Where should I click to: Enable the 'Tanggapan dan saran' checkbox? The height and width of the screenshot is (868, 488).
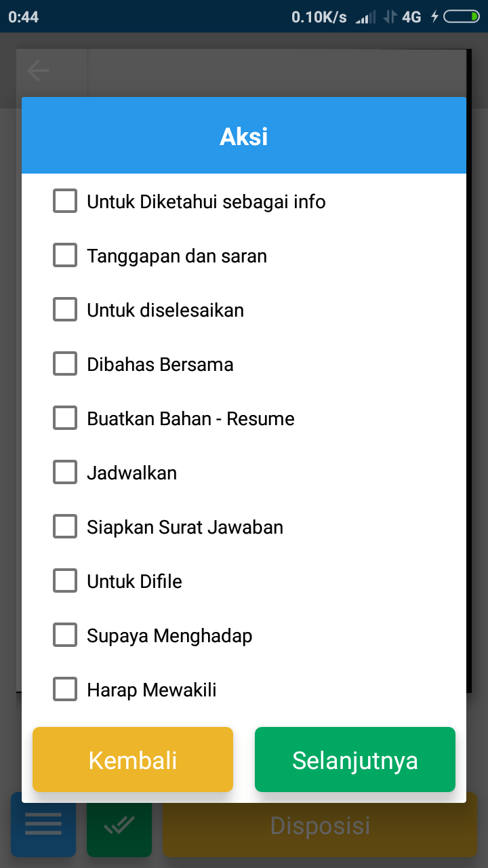[65, 256]
